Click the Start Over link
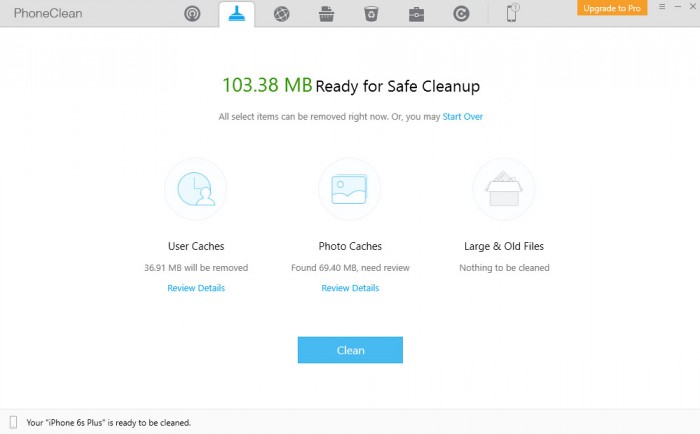The height and width of the screenshot is (434, 700). pos(463,117)
